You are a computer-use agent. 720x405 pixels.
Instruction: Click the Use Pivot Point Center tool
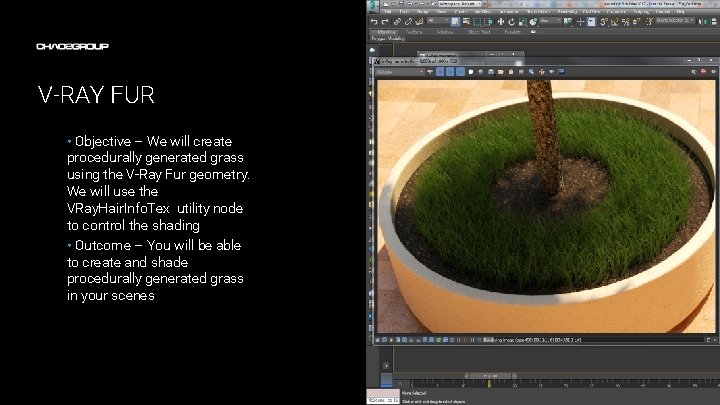point(568,22)
